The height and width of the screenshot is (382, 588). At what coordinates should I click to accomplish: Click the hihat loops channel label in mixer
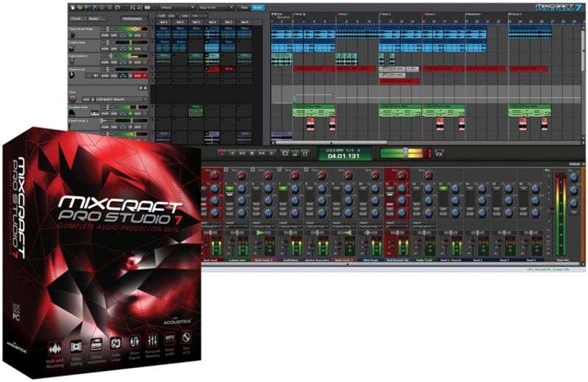(x=371, y=260)
